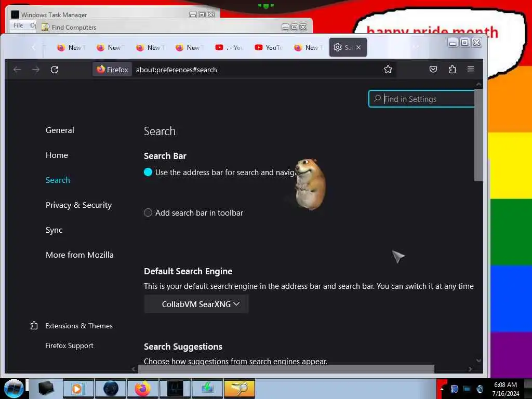Open the black box taskbar icon

(x=46, y=389)
